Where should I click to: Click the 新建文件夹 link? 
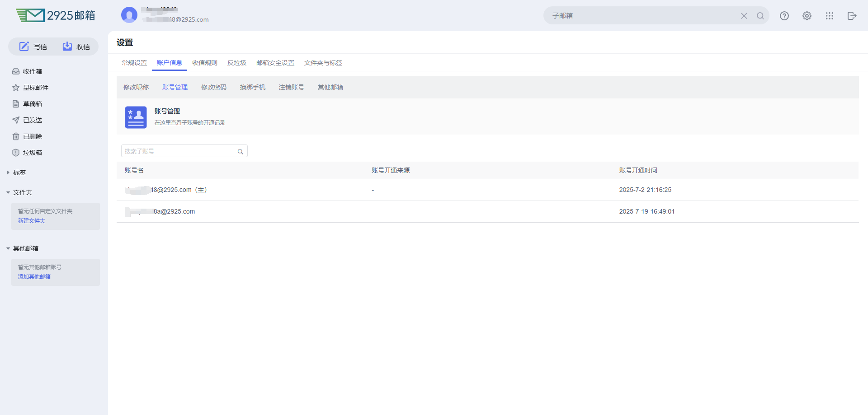click(x=32, y=221)
